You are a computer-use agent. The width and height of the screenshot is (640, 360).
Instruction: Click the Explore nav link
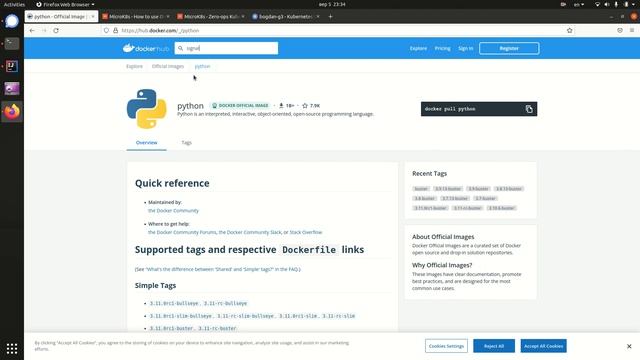point(418,48)
